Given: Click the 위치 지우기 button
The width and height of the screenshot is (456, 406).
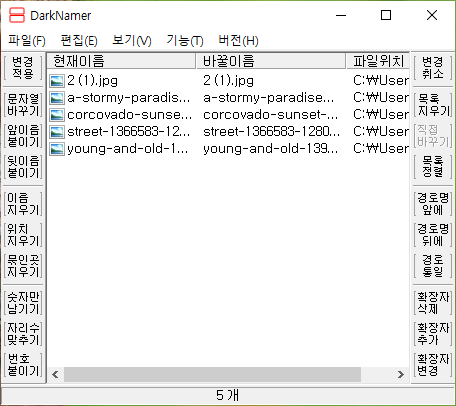Looking at the screenshot, I should tap(23, 235).
